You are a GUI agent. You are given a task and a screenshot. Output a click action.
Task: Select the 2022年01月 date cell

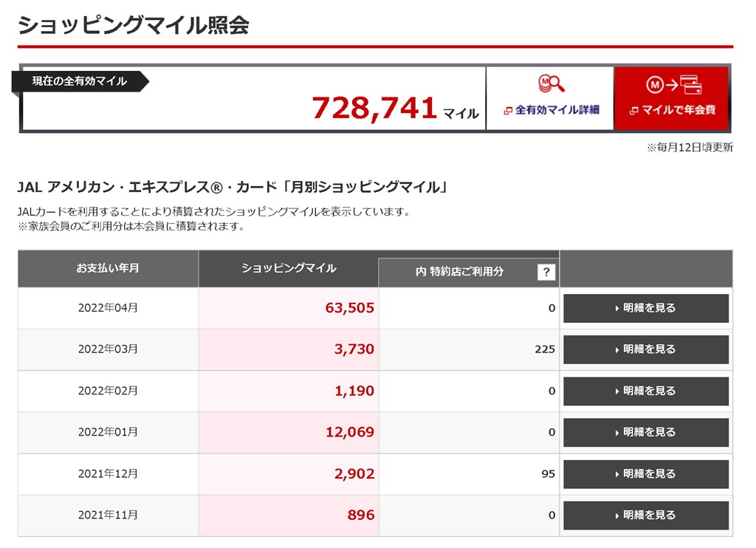(108, 432)
